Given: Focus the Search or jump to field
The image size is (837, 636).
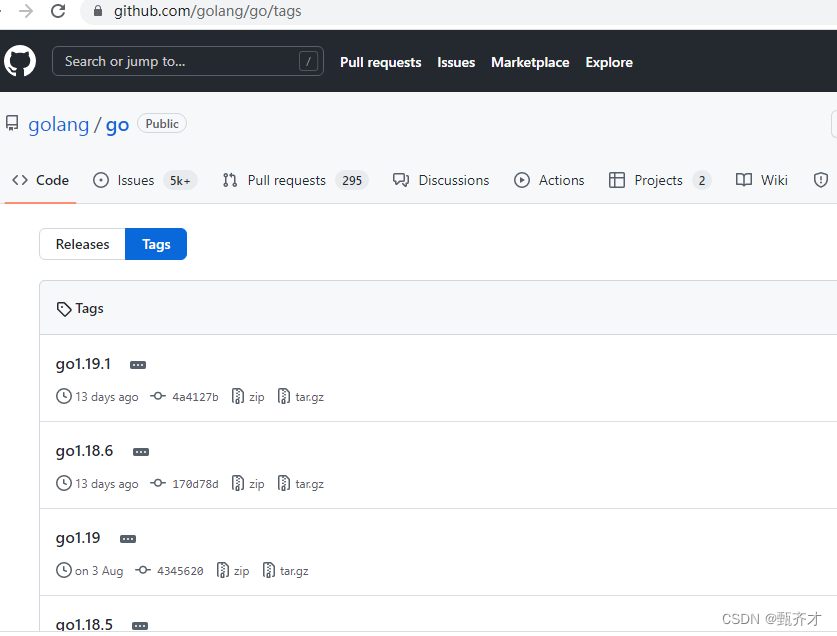Looking at the screenshot, I should click(x=188, y=61).
